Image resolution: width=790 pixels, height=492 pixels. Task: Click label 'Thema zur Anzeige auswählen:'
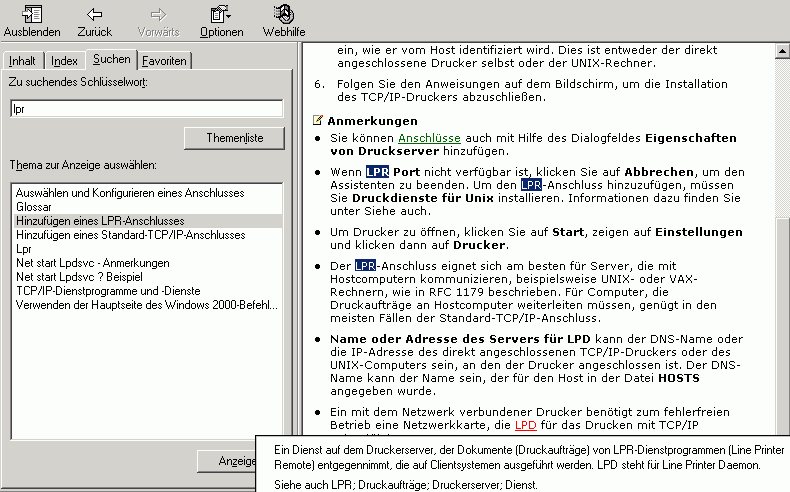[83, 165]
